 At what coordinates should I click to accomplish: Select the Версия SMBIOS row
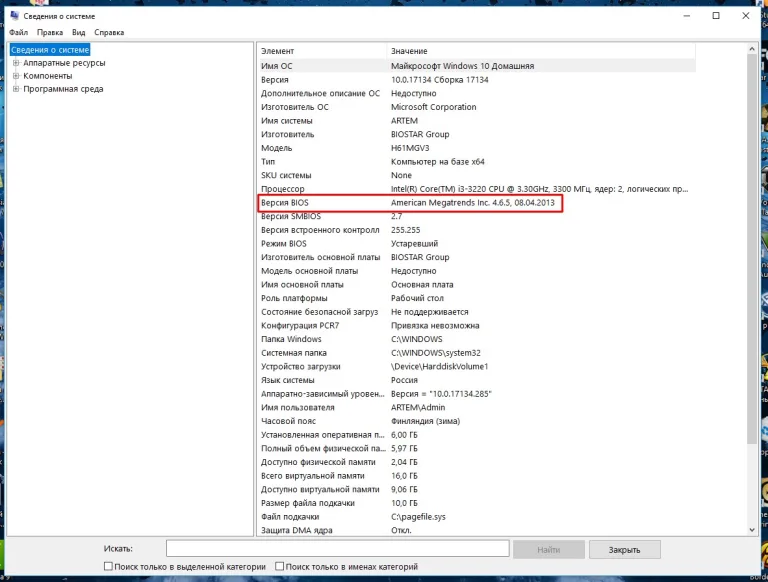pyautogui.click(x=476, y=216)
